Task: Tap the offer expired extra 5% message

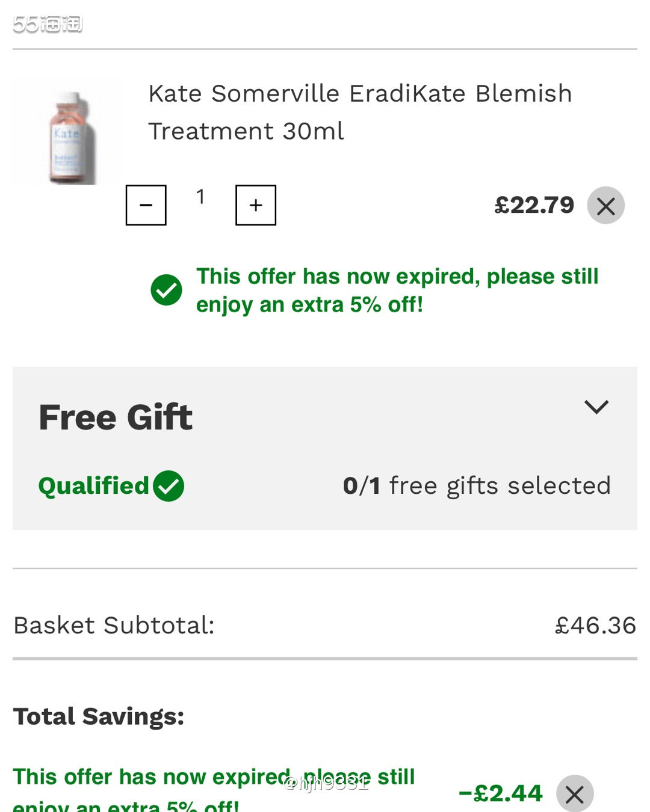Action: (x=397, y=290)
